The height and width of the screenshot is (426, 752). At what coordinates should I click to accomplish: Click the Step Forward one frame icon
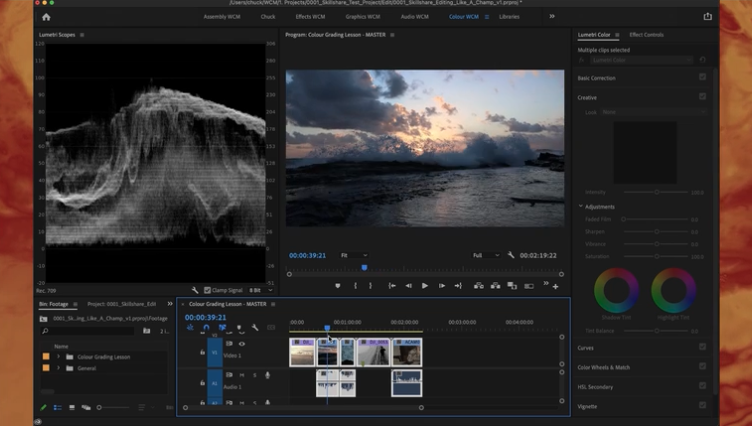coord(441,286)
